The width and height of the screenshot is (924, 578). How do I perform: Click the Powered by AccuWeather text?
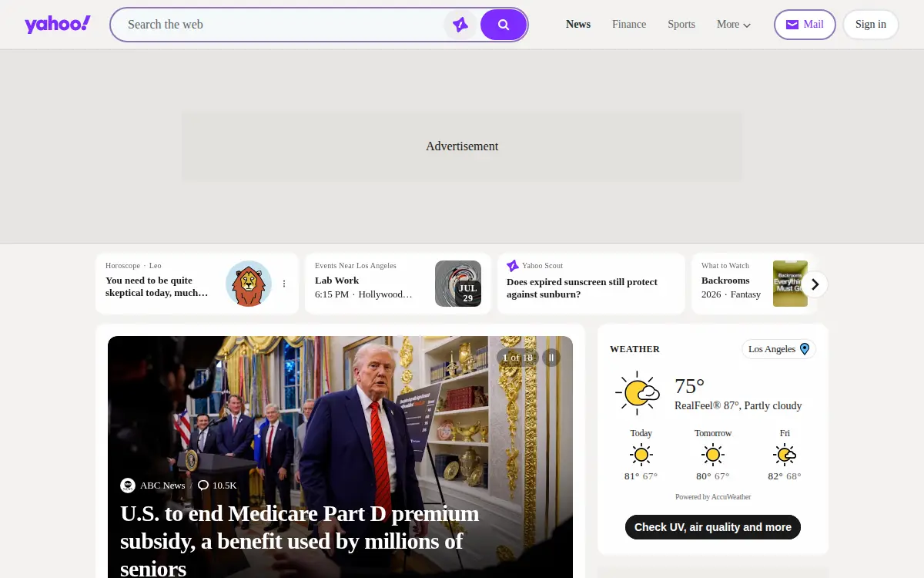[713, 497]
